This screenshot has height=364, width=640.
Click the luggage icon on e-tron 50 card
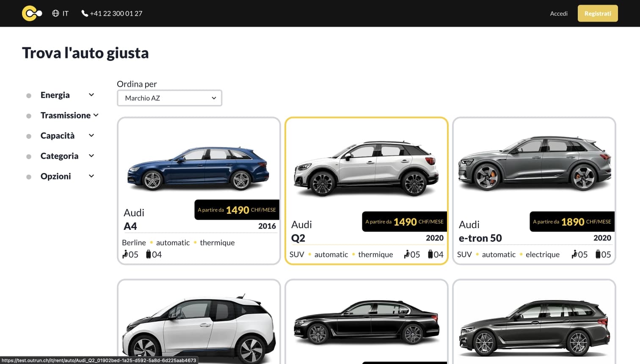[598, 254]
